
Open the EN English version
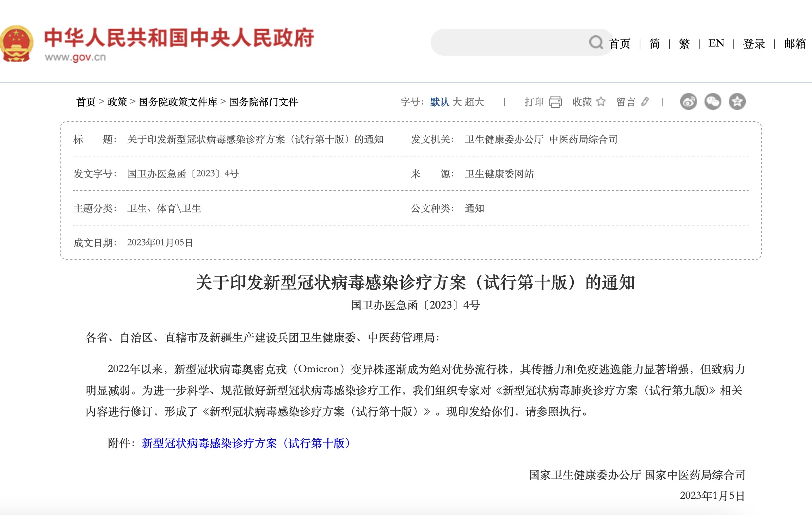coord(716,43)
